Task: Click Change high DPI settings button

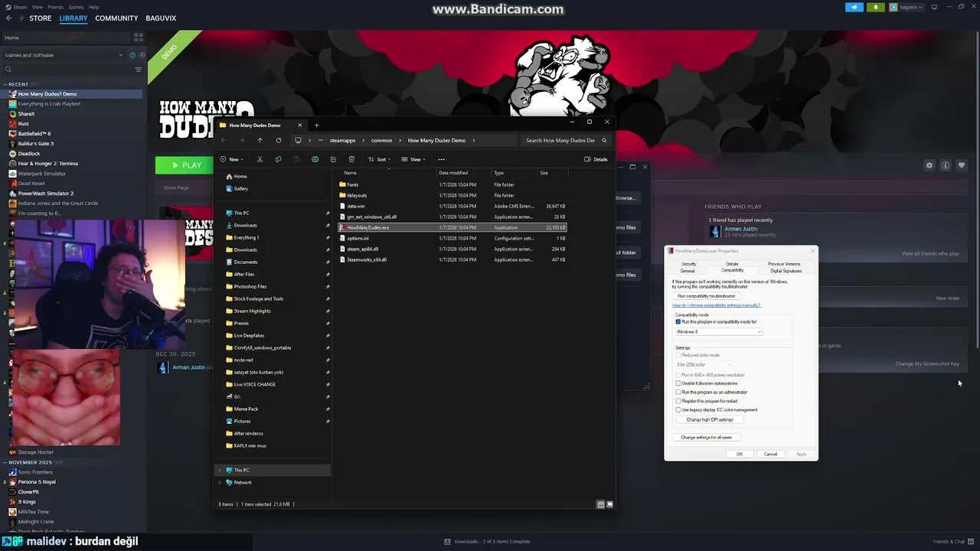Action: (710, 419)
